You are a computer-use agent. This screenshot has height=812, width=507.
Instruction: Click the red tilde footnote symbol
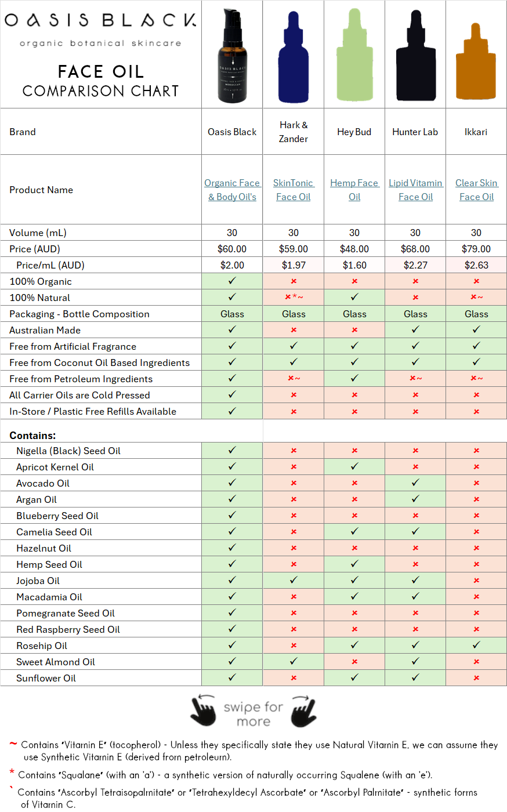click(13, 744)
